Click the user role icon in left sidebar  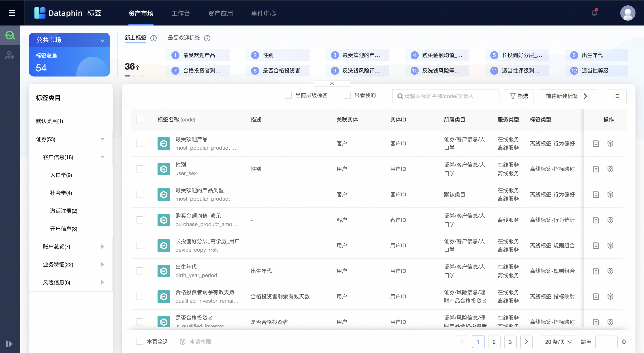pyautogui.click(x=10, y=55)
